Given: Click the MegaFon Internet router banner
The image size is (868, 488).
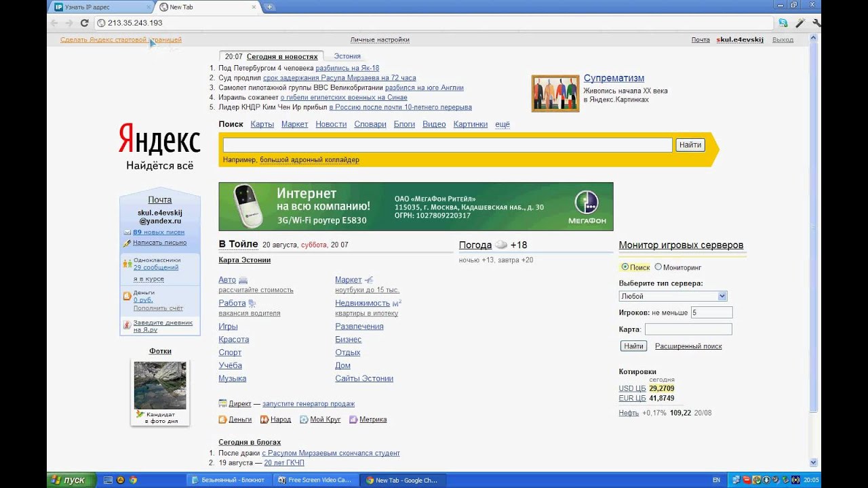Looking at the screenshot, I should (416, 207).
